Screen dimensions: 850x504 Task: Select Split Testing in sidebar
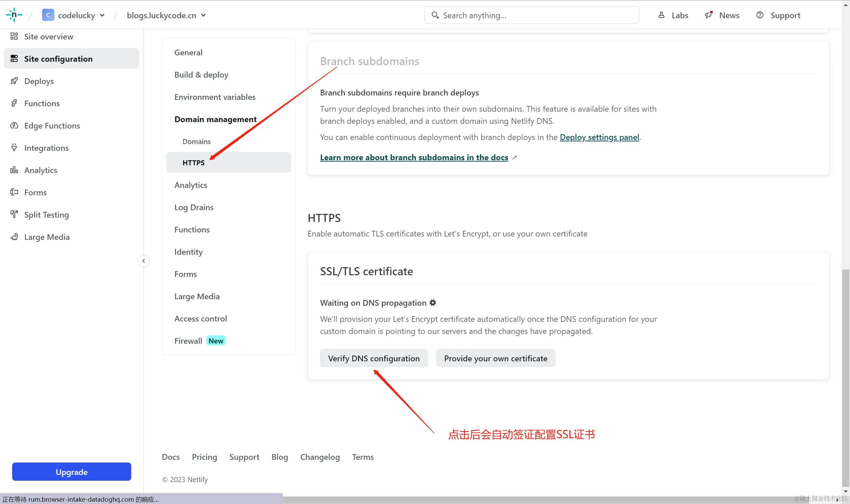(71, 214)
